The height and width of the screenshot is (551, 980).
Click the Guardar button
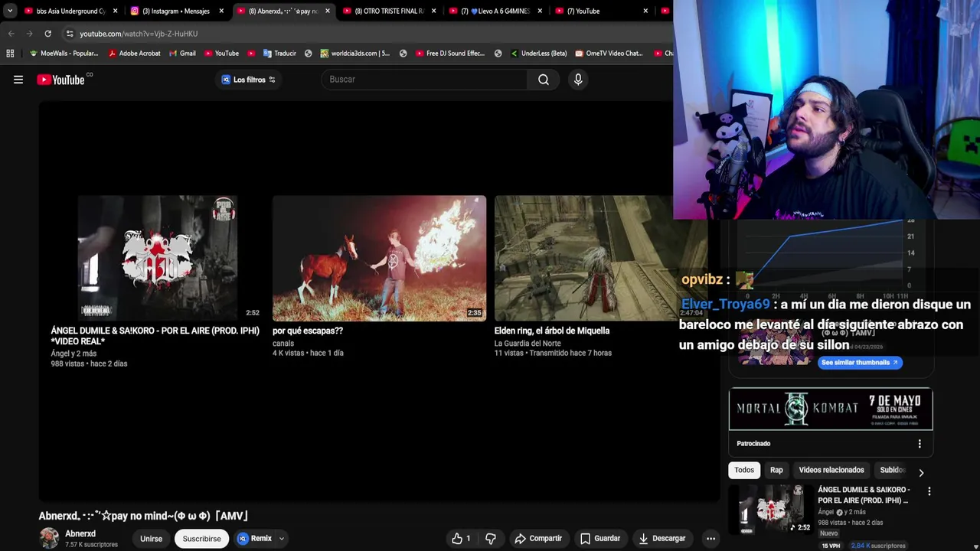pyautogui.click(x=600, y=539)
